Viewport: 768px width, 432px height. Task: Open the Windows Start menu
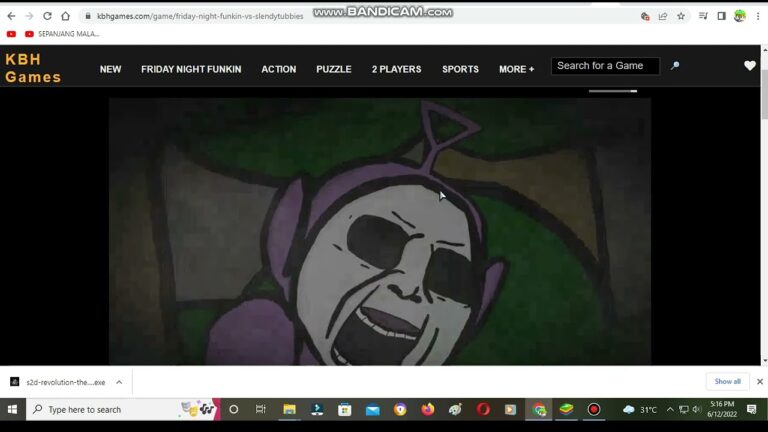tap(12, 409)
